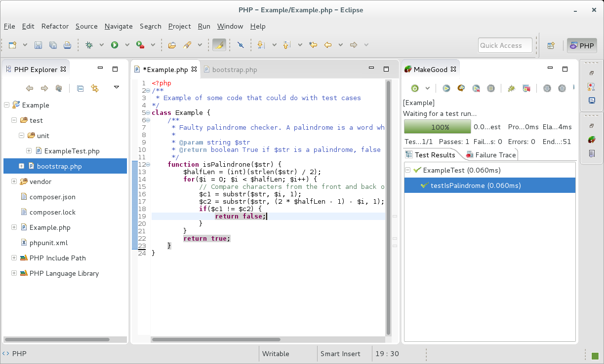Toggle Link with Editor in PHP Explorer
The width and height of the screenshot is (604, 364).
point(95,88)
